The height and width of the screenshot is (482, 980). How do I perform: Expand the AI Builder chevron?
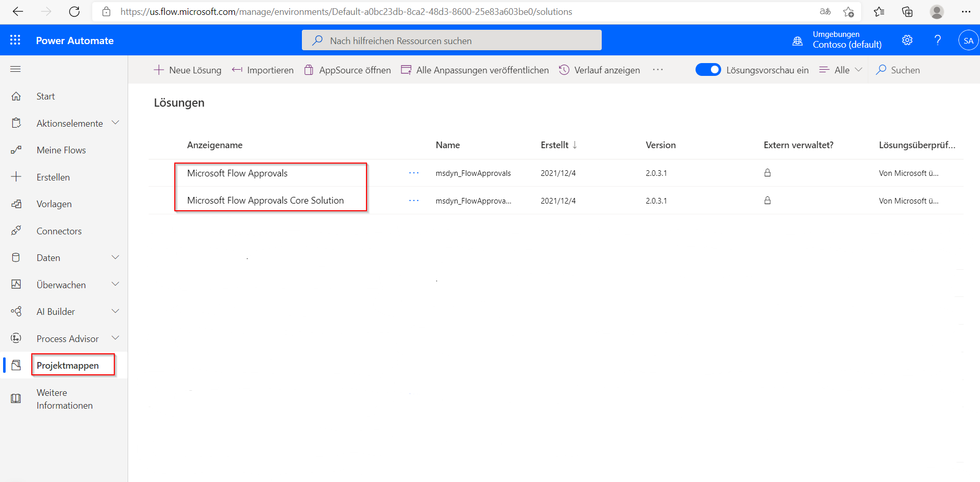coord(115,311)
